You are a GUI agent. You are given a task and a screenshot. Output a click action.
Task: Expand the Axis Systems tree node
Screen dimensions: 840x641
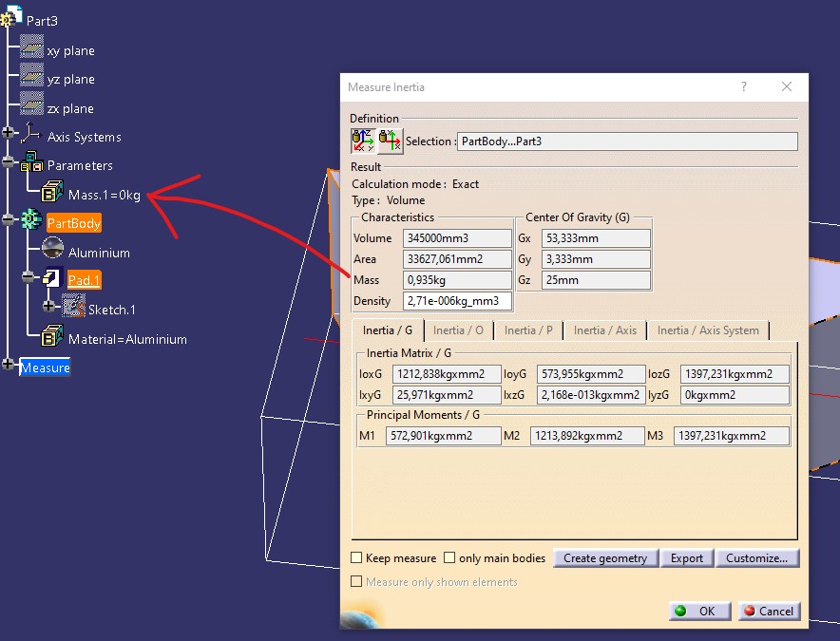[8, 132]
